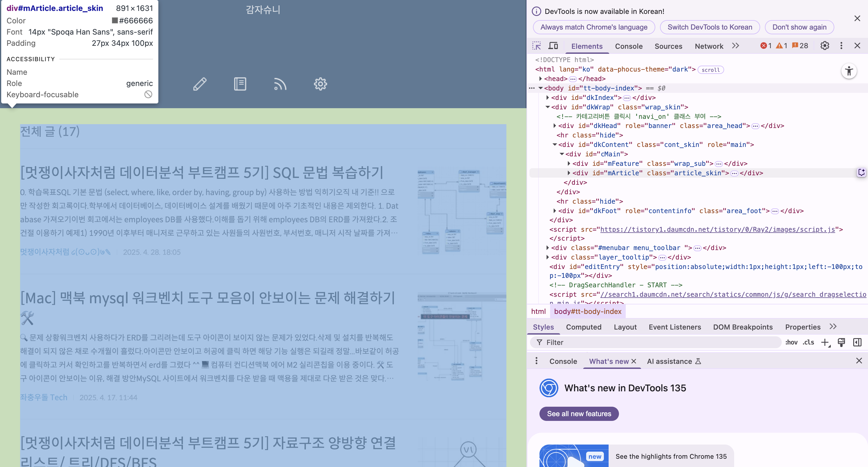868x467 pixels.
Task: Click the blog pencil write icon
Action: pos(200,84)
